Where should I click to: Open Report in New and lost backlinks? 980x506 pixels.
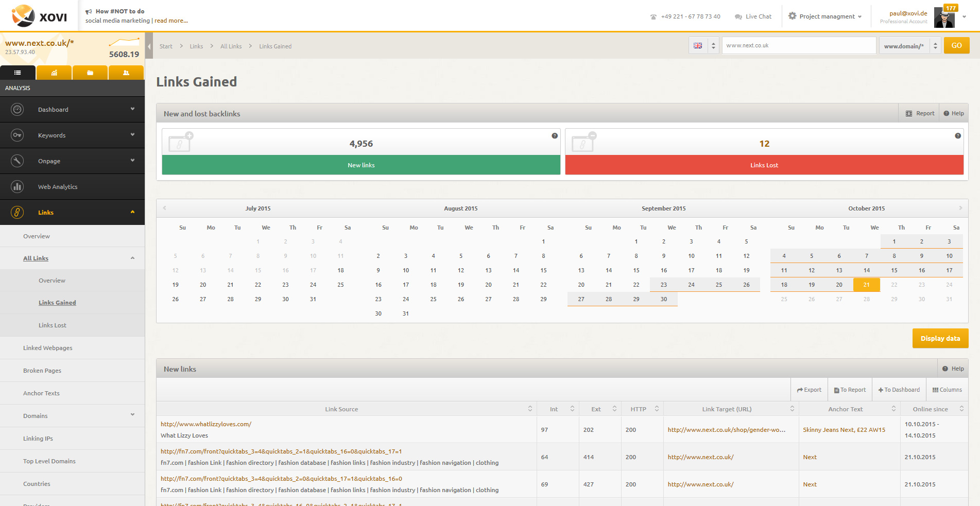tap(920, 113)
